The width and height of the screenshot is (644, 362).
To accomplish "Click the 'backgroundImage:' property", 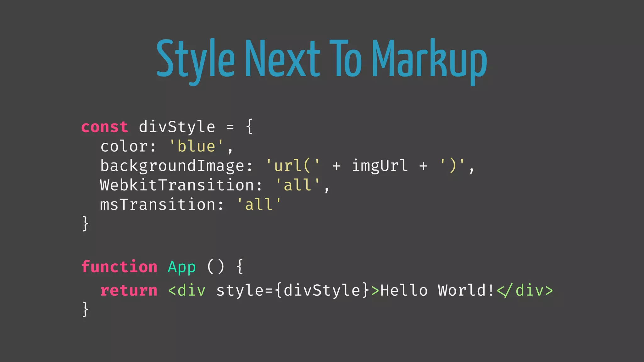I will 176,166.
